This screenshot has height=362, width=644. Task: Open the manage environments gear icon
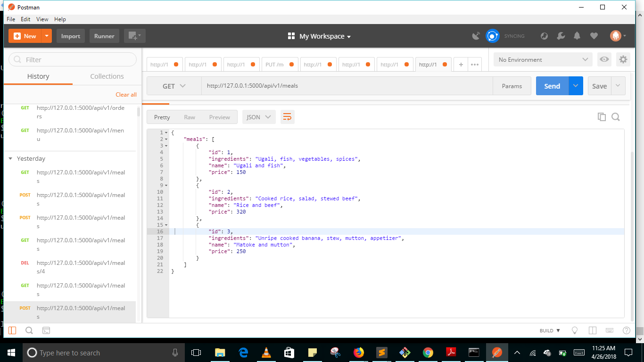coord(623,59)
